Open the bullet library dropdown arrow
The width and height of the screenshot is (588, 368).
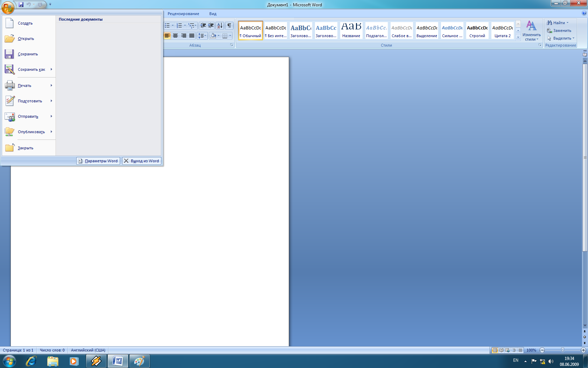pos(173,26)
